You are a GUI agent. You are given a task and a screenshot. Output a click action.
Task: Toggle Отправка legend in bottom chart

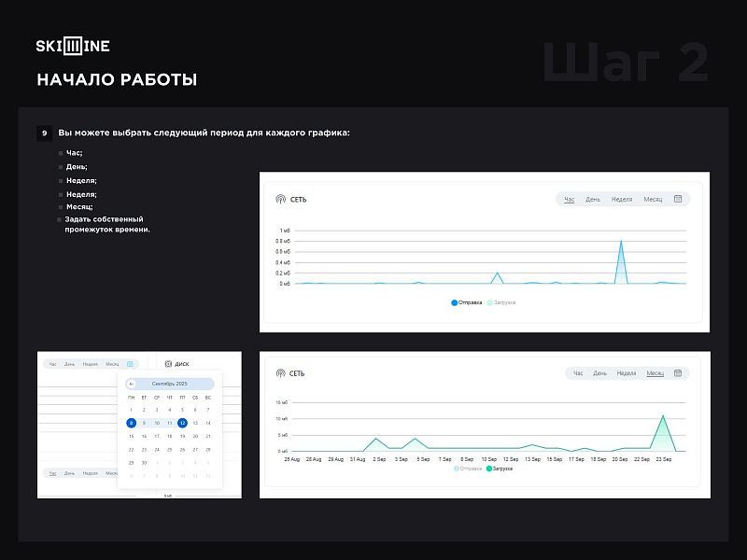(469, 468)
